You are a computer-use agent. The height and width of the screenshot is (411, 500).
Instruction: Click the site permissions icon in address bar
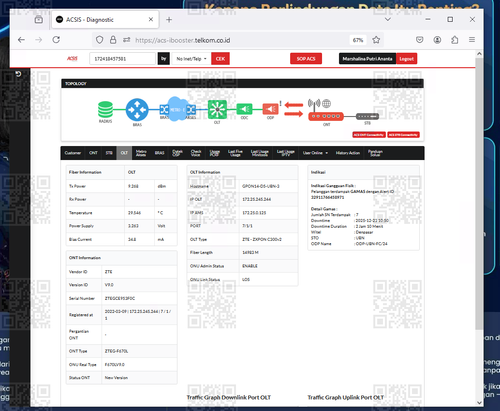tap(127, 40)
